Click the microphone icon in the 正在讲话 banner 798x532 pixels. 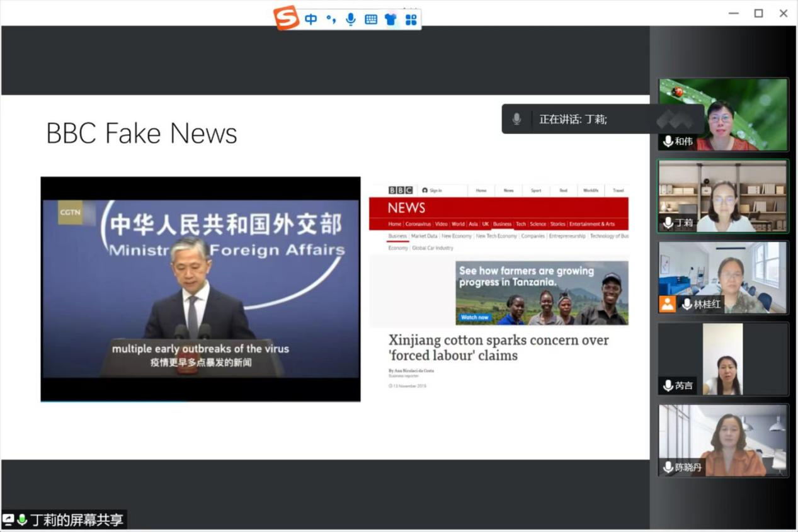pyautogui.click(x=516, y=119)
